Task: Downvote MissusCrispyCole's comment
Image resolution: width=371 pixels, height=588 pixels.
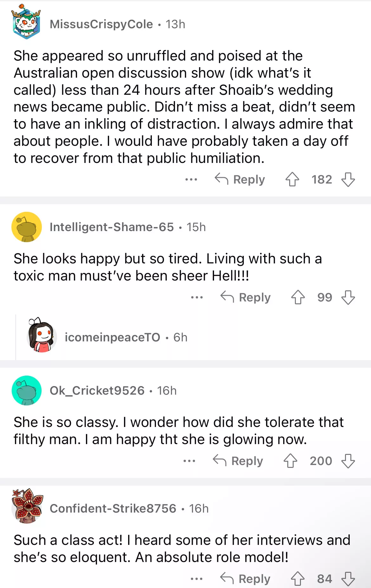Action: 348,179
